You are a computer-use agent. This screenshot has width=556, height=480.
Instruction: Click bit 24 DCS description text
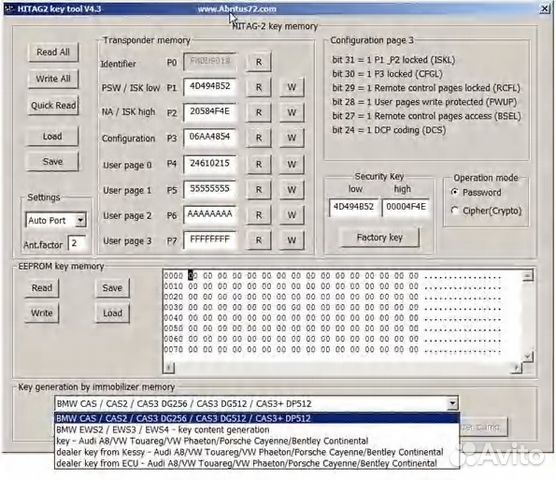(389, 130)
